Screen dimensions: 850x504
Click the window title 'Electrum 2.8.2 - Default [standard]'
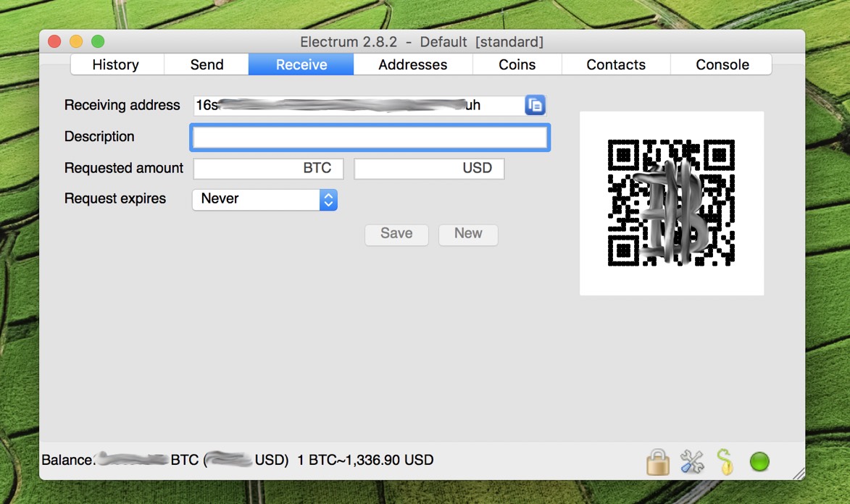pos(422,42)
